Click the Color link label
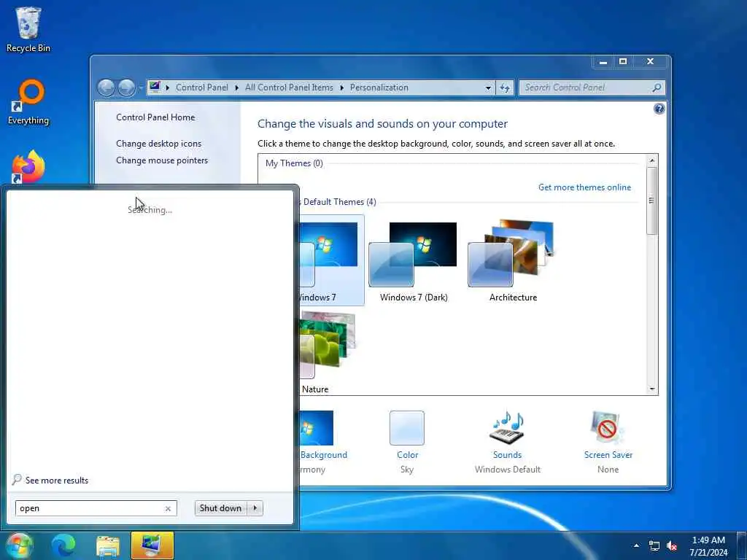The width and height of the screenshot is (747, 560). tap(407, 455)
